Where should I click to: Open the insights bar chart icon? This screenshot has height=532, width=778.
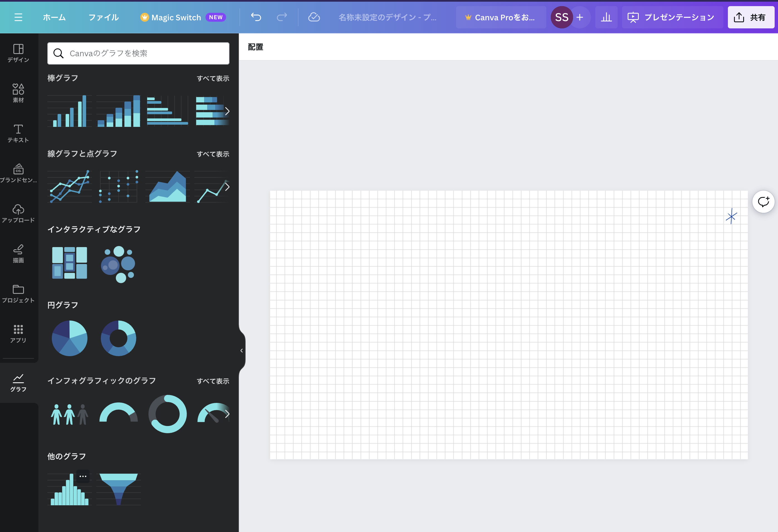point(606,18)
